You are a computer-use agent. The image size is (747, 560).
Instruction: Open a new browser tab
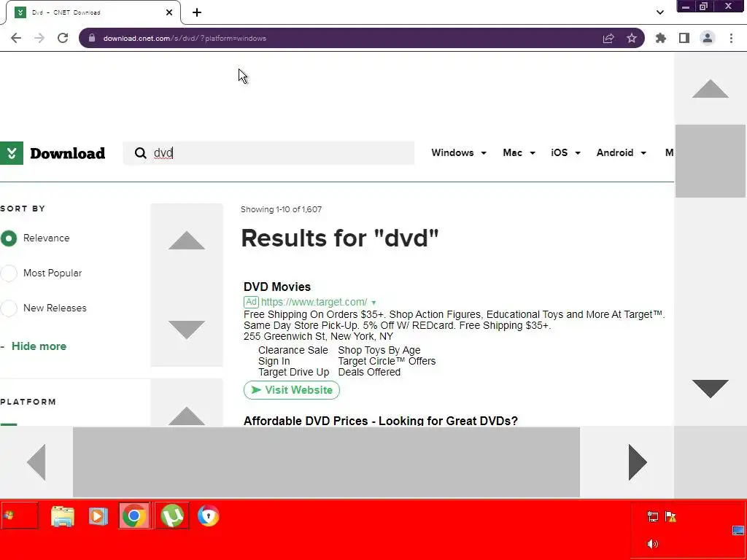[x=197, y=12]
